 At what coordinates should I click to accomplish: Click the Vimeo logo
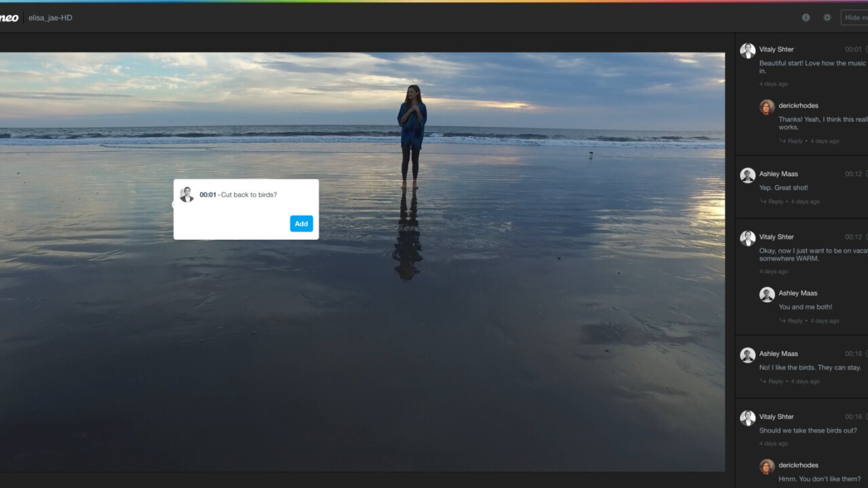[8, 18]
